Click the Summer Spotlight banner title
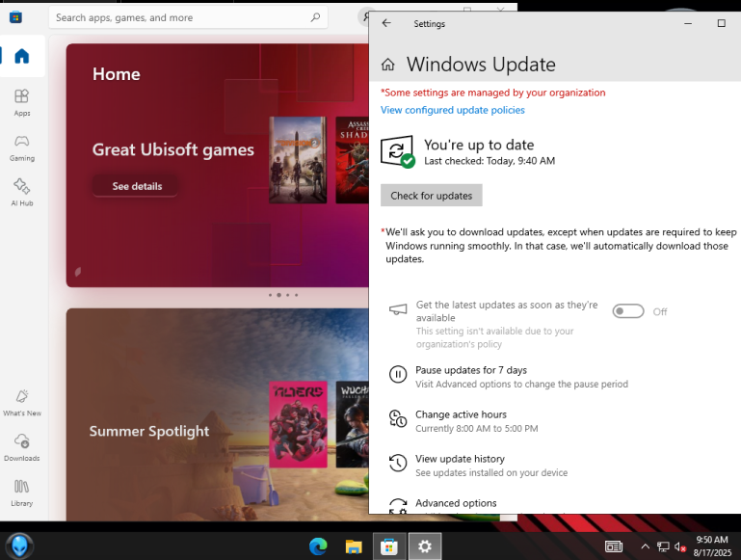 (148, 431)
